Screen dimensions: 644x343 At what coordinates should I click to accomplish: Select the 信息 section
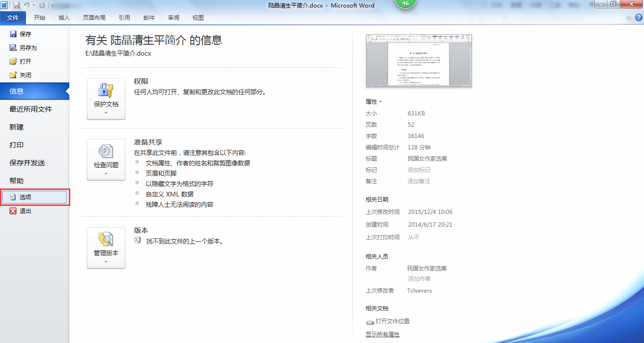(34, 91)
